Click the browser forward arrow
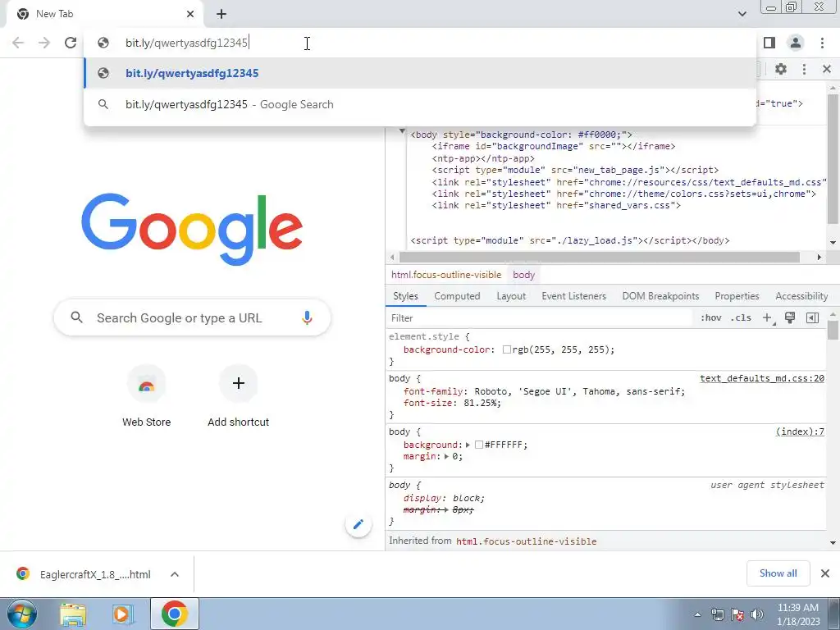Viewport: 840px width, 630px height. [44, 43]
